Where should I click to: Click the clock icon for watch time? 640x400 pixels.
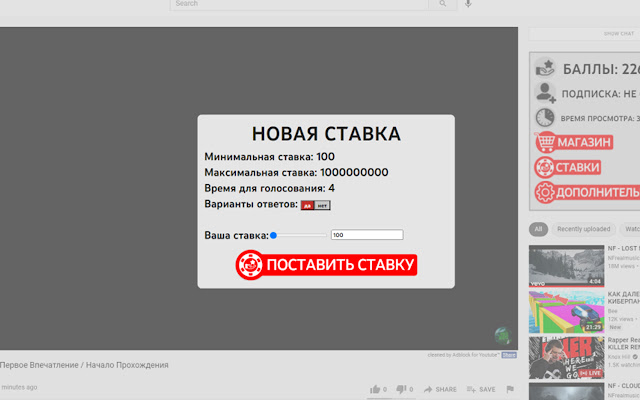point(545,118)
